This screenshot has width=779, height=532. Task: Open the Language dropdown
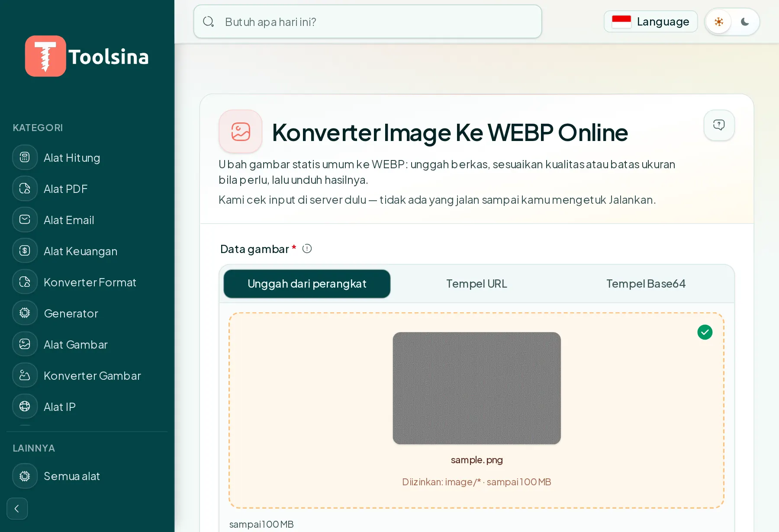point(650,22)
